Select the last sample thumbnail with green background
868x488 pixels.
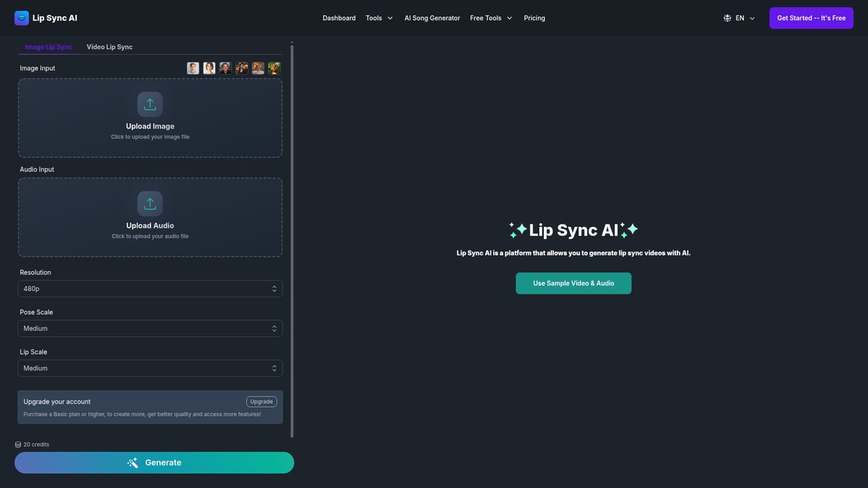275,68
